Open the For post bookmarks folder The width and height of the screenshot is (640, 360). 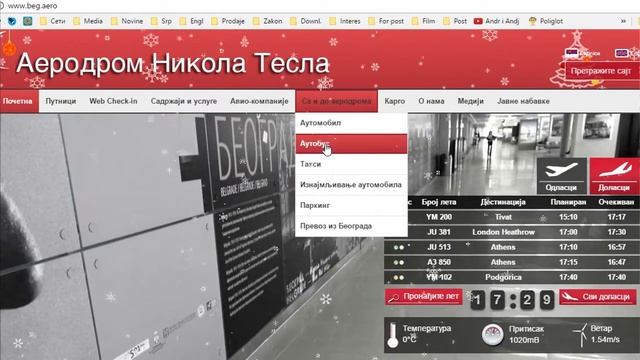tap(386, 21)
